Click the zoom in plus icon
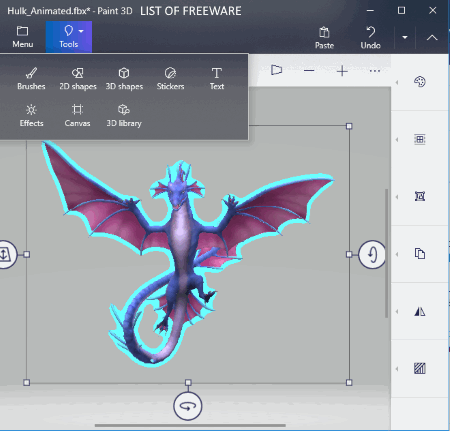This screenshot has height=431, width=450. 342,71
